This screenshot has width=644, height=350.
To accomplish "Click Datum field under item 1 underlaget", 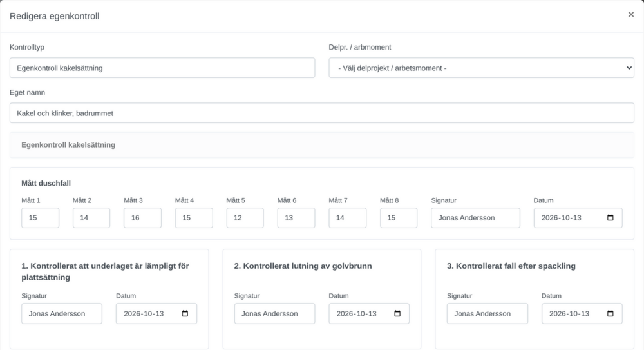I will coord(156,313).
